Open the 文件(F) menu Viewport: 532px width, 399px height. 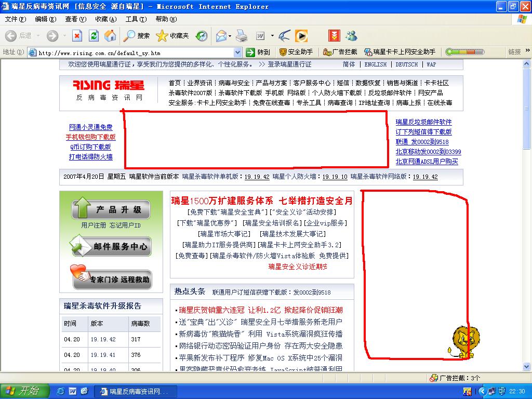15,19
